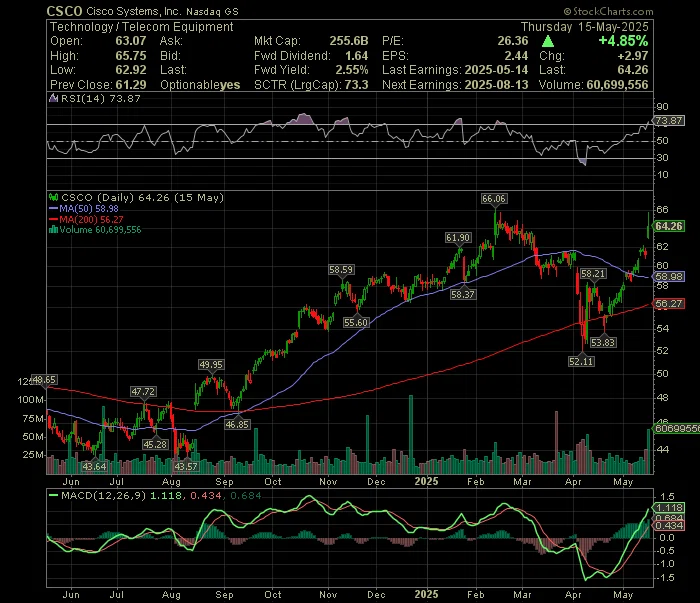Click the 2025 year label on price axis
This screenshot has height=603, width=700.
click(426, 481)
